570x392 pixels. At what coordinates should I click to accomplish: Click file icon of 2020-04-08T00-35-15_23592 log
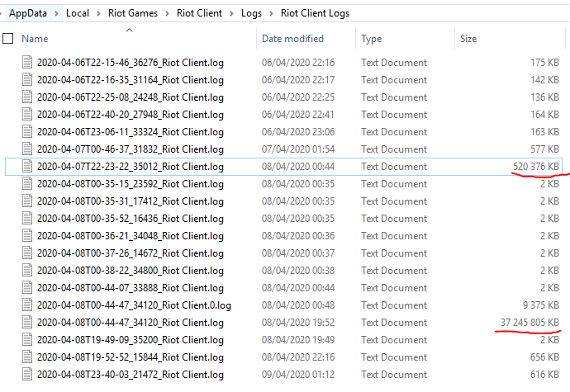click(x=27, y=183)
